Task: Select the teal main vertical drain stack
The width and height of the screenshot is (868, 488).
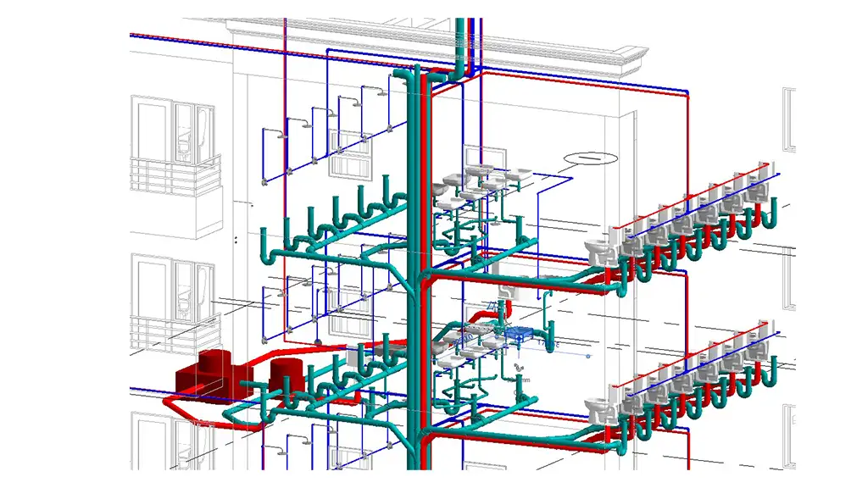Action: pos(414,254)
